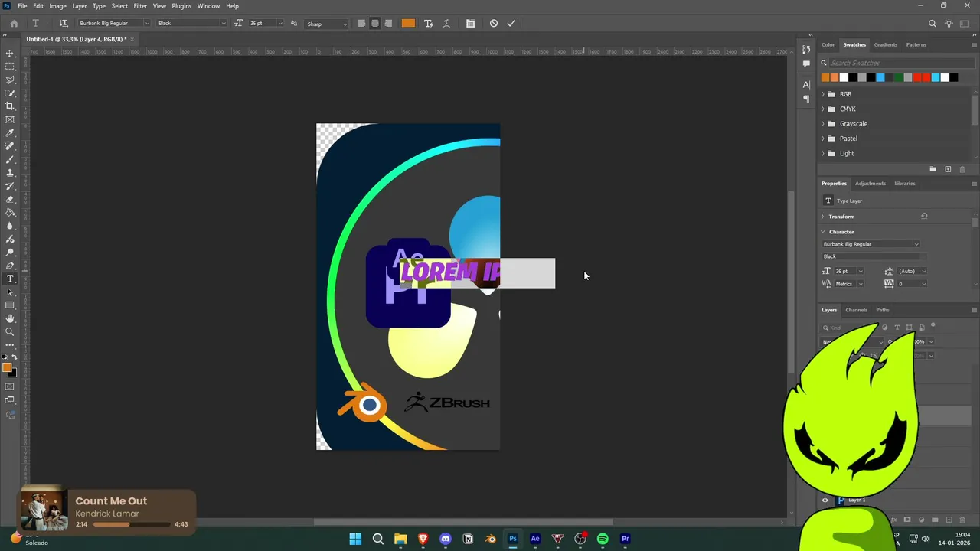Click the foreground color box in toolbar
Screen dimensions: 980x551
coord(7,368)
